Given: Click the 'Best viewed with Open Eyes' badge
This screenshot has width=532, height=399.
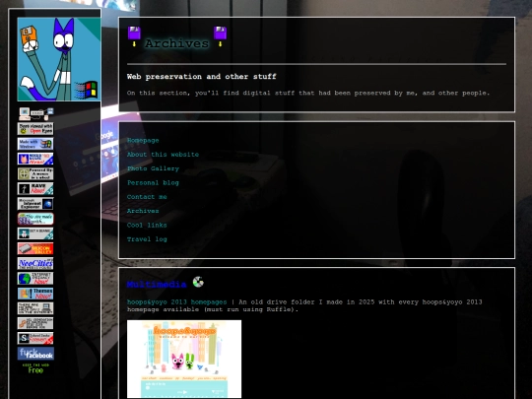Looking at the screenshot, I should tap(35, 129).
